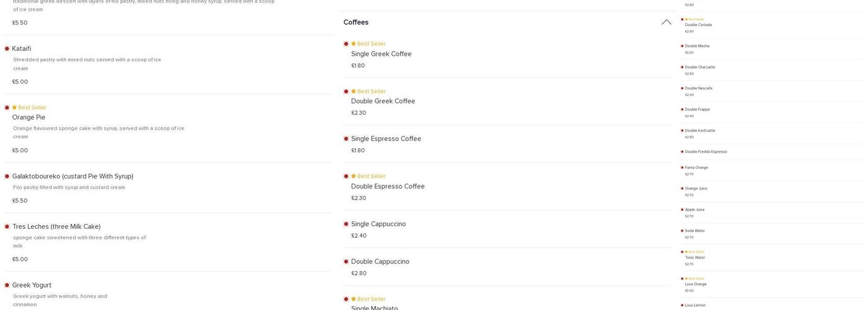
Task: Choose Fanta Orange from the drinks list
Action: click(x=696, y=167)
